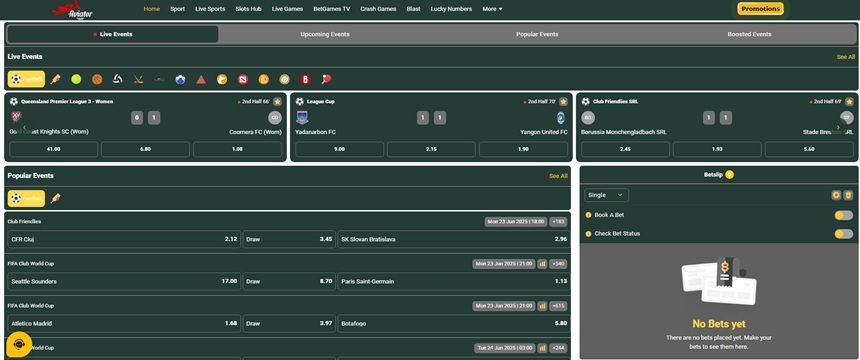Screen dimensions: 860x360
Task: Open betslip settings gear icon
Action: coord(836,195)
